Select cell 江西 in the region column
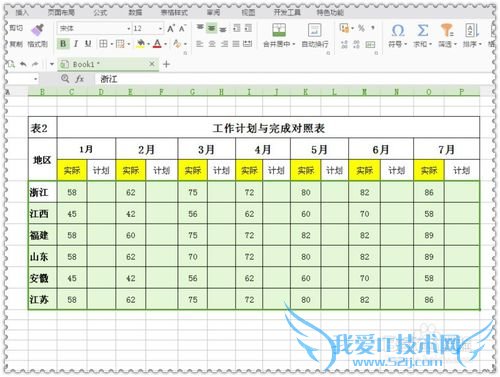The width and height of the screenshot is (500, 377). 43,214
